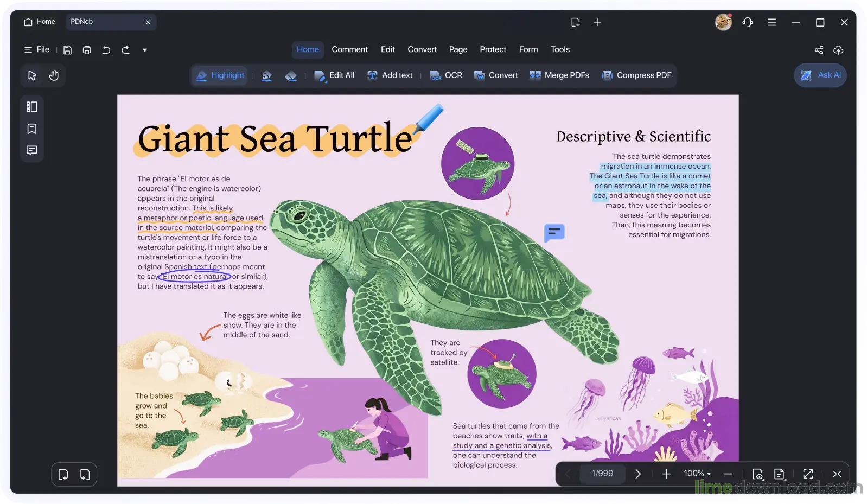Select the eraser annotation tool

pyautogui.click(x=291, y=75)
